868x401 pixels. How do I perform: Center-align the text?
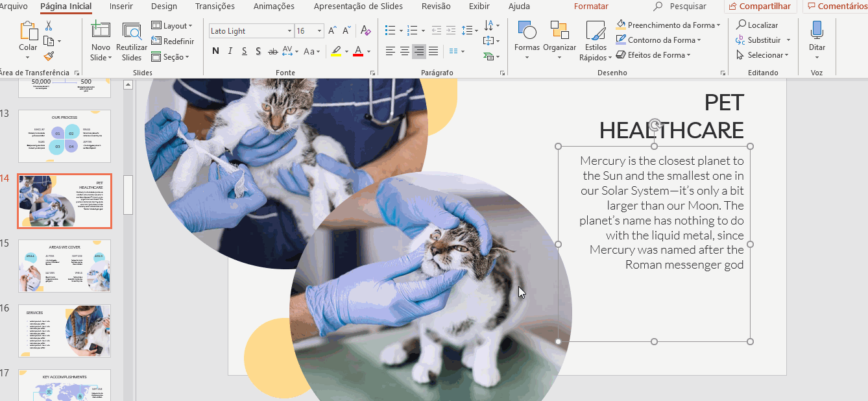click(404, 51)
